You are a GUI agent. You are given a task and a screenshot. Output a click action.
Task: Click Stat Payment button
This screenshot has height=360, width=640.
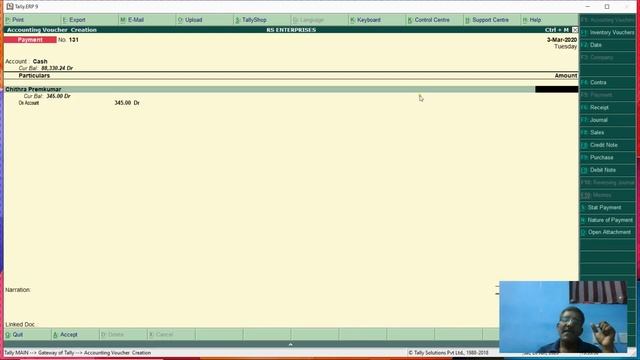607,207
